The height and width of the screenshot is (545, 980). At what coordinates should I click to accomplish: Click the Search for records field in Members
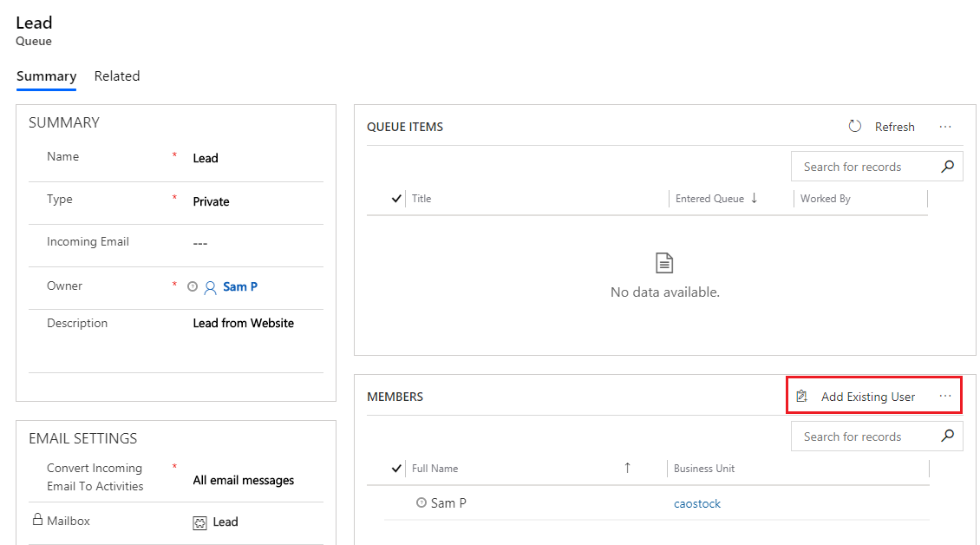(865, 437)
